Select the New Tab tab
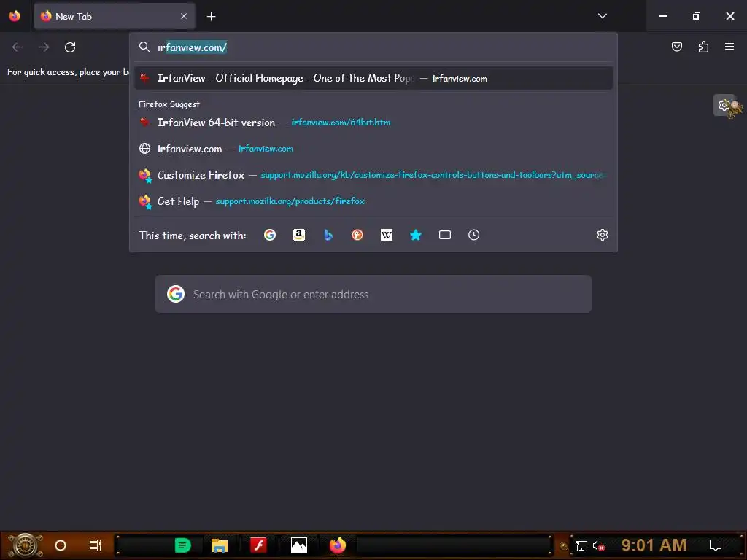This screenshot has width=747, height=560. (115, 16)
